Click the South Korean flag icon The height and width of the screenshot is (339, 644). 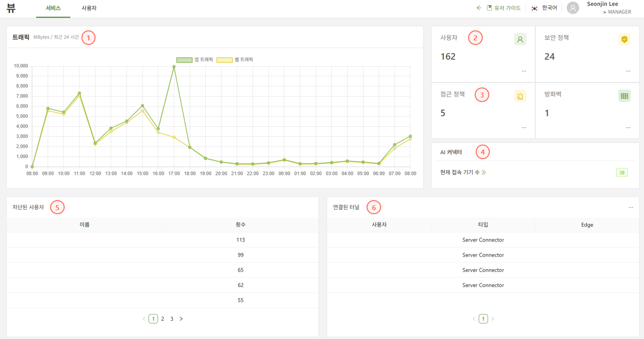click(534, 8)
